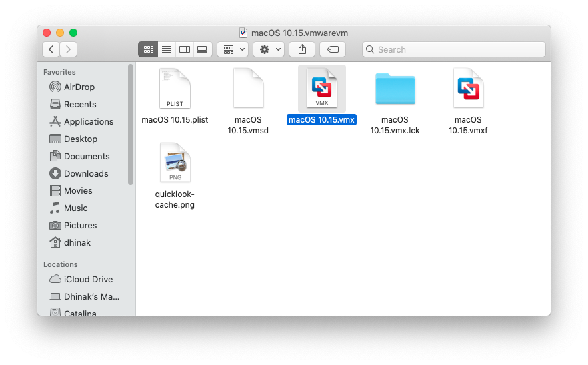This screenshot has width=588, height=365.
Task: Select the macOS 10.15.vmx file icon
Action: 321,88
